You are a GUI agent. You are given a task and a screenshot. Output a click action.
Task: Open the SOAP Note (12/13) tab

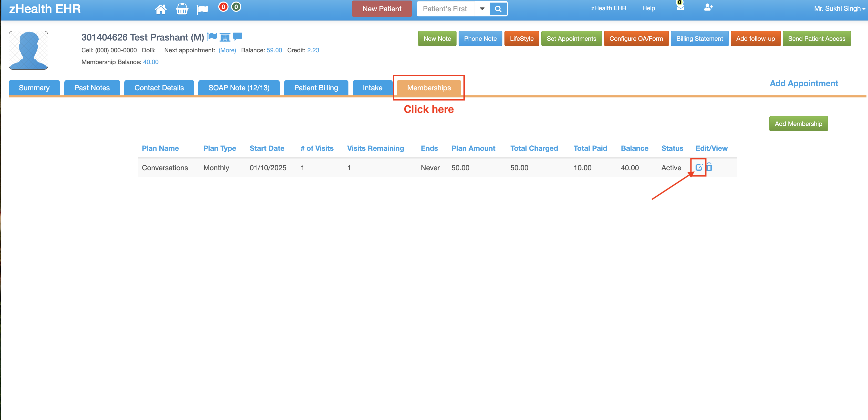(239, 88)
